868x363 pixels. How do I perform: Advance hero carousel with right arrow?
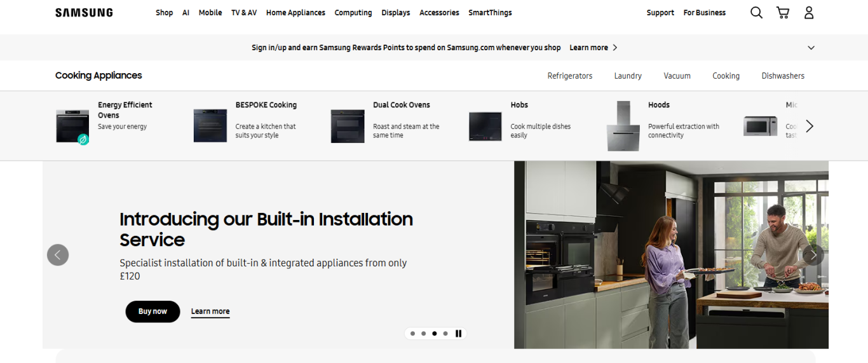813,255
